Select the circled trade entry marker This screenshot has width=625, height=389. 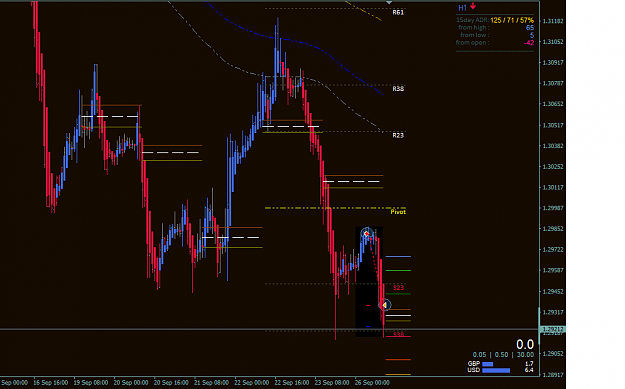367,234
